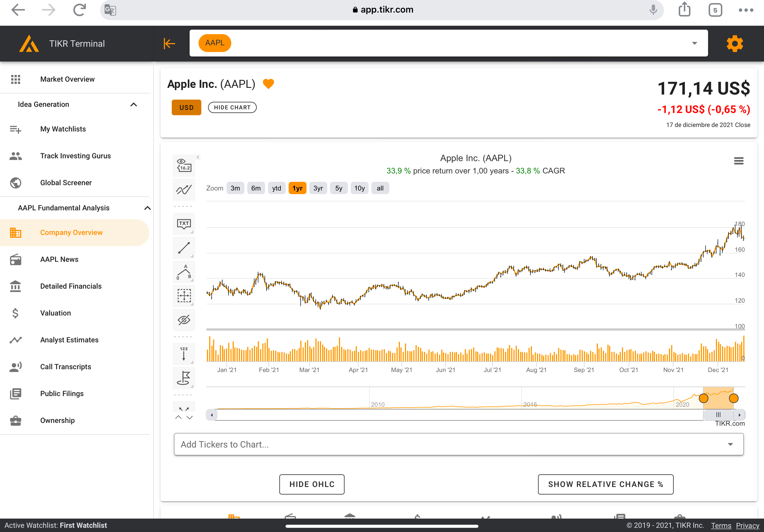Viewport: 764px width, 532px height.
Task: Click the browser back arrow
Action: click(x=18, y=10)
